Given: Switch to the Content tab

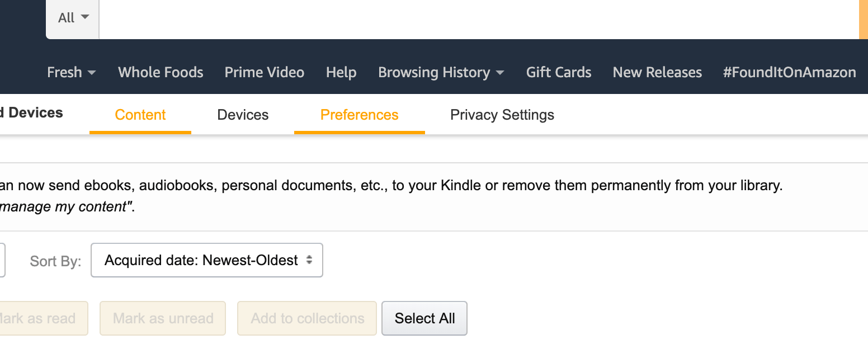Looking at the screenshot, I should [x=140, y=115].
